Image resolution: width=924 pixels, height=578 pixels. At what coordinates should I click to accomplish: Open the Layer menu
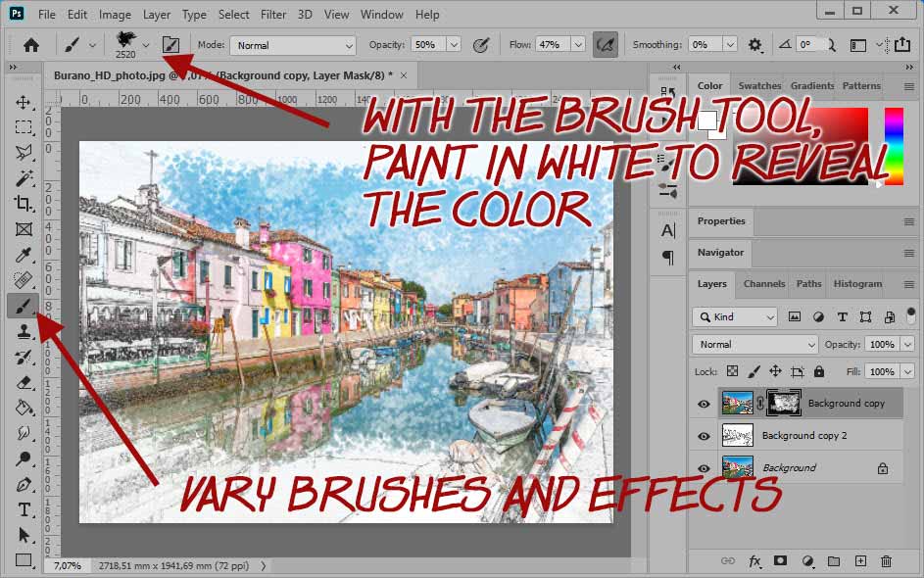pyautogui.click(x=156, y=15)
